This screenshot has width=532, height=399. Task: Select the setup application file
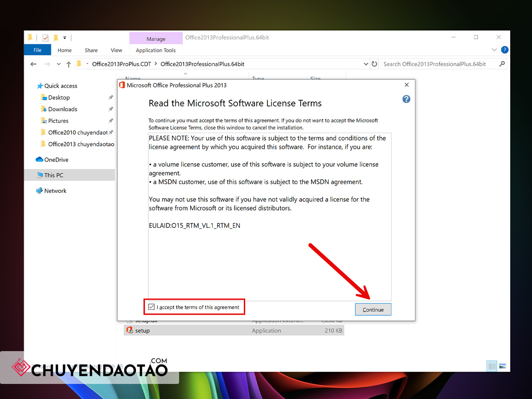pyautogui.click(x=234, y=330)
